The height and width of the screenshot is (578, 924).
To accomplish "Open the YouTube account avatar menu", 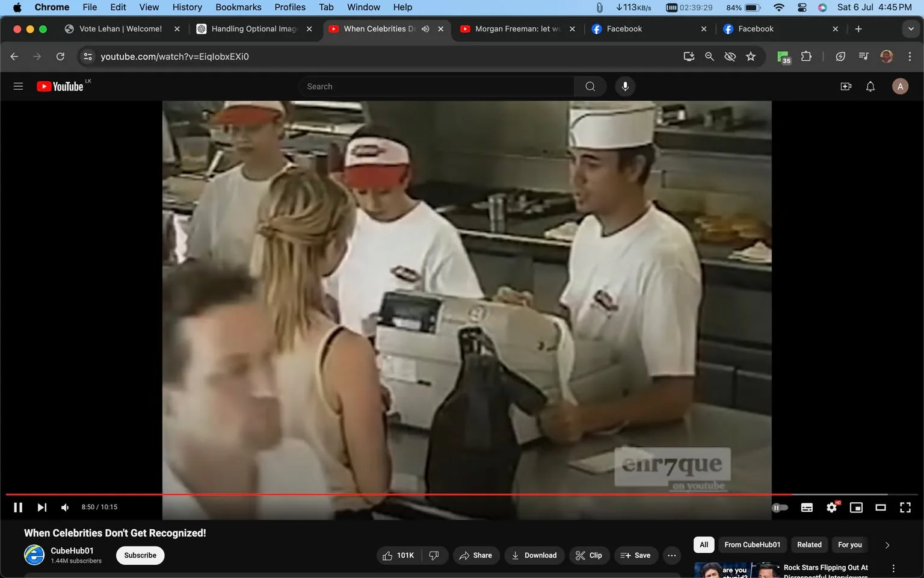I will [900, 86].
